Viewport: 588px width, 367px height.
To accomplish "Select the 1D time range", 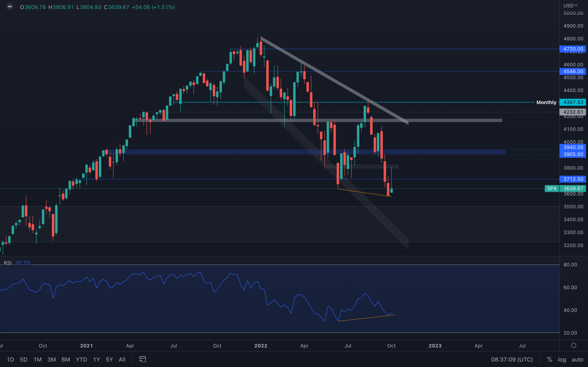I will click(10, 359).
